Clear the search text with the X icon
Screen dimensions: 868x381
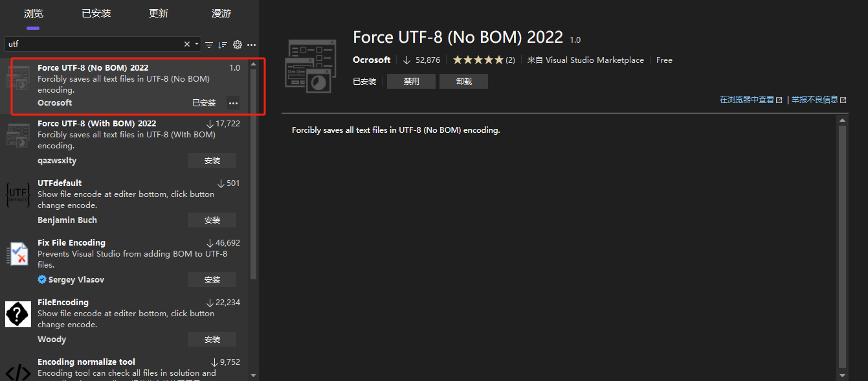[x=187, y=45]
